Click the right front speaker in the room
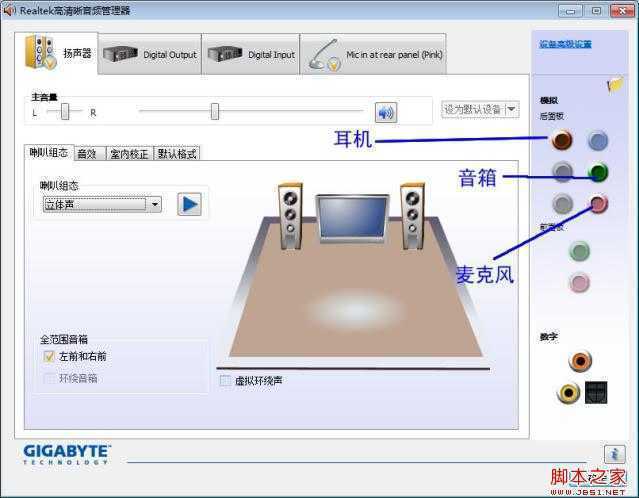639x498 pixels. pyautogui.click(x=413, y=216)
